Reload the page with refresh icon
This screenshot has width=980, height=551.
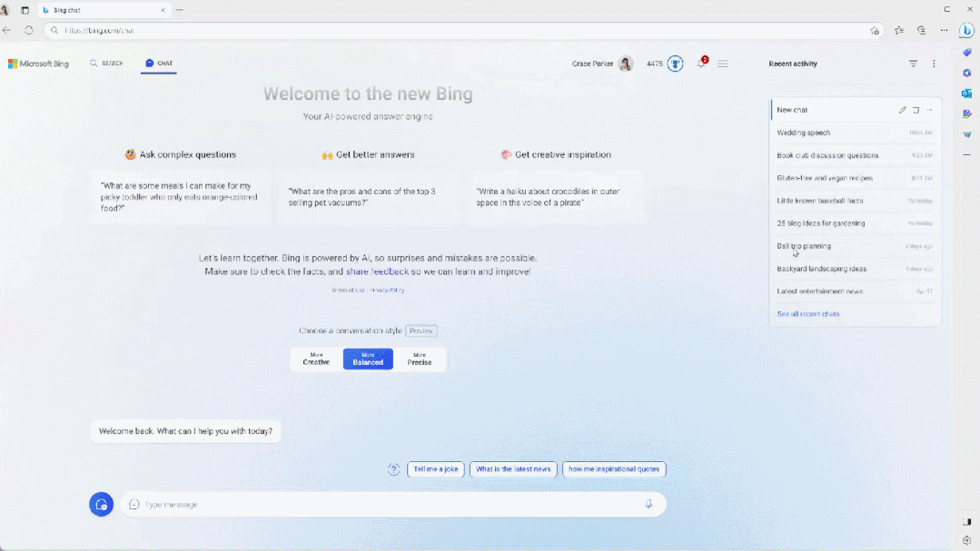pyautogui.click(x=29, y=30)
